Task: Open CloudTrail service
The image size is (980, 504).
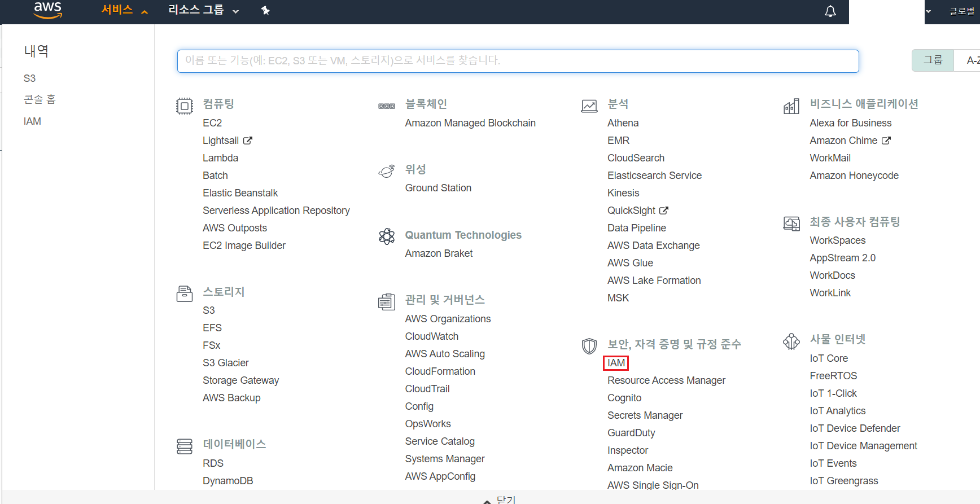Action: coord(427,389)
